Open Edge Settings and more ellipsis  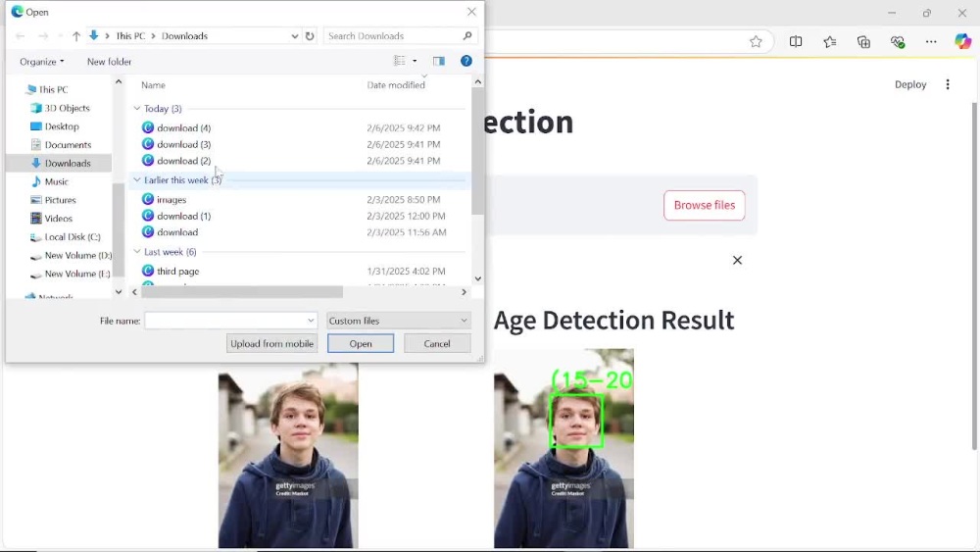point(931,42)
